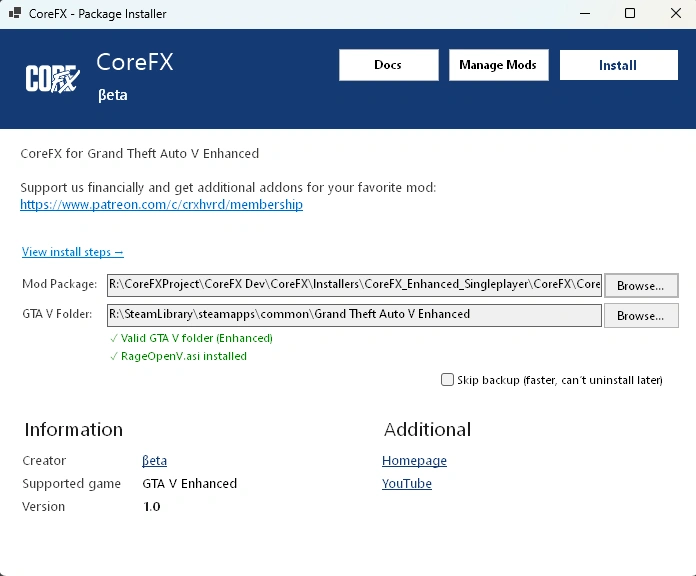Open the βeta creator link
Viewport: 696px width, 576px height.
(x=154, y=461)
